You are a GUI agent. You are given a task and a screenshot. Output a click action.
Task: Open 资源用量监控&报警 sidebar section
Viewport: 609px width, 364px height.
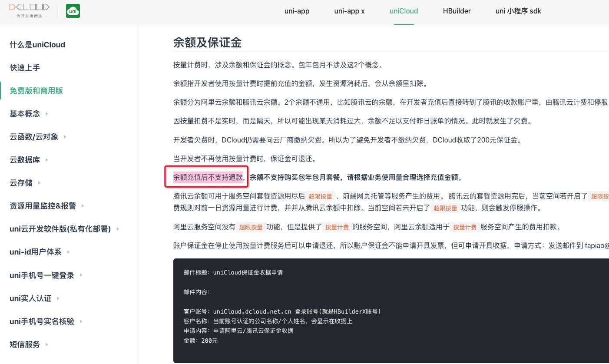[43, 206]
